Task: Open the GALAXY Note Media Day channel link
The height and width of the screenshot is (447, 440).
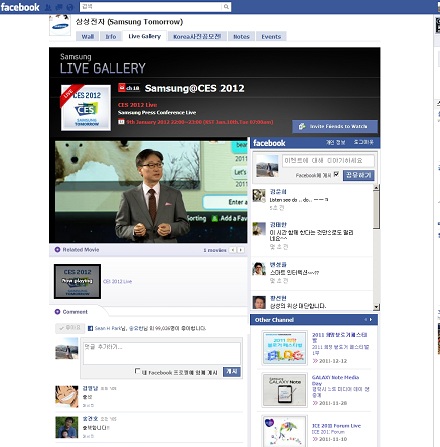Action: click(335, 380)
